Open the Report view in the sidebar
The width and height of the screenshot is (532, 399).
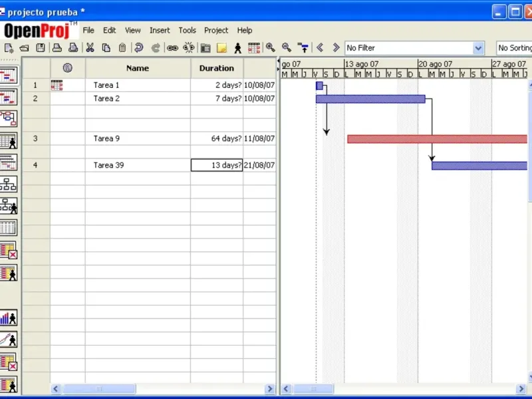coord(8,227)
